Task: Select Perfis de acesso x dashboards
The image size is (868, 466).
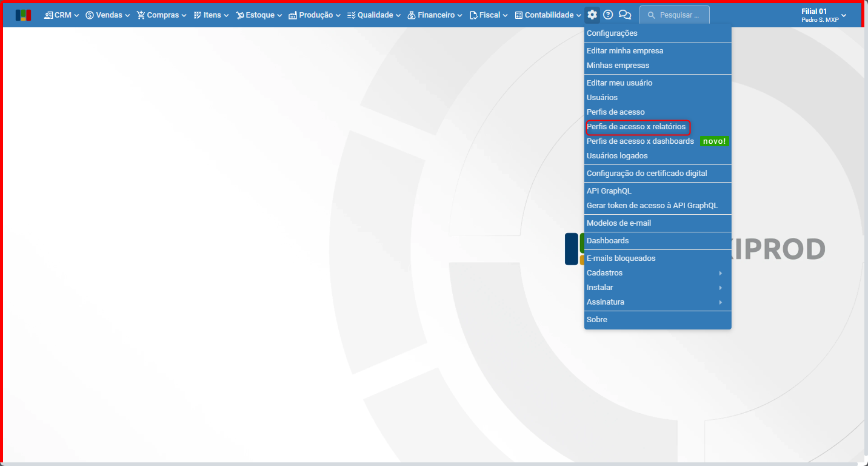Action: tap(658, 141)
